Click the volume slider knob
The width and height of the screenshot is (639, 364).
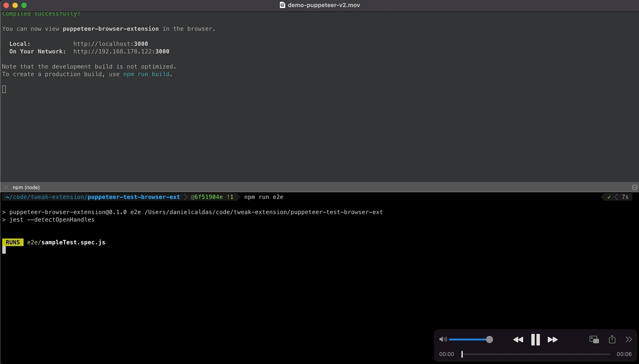(489, 340)
